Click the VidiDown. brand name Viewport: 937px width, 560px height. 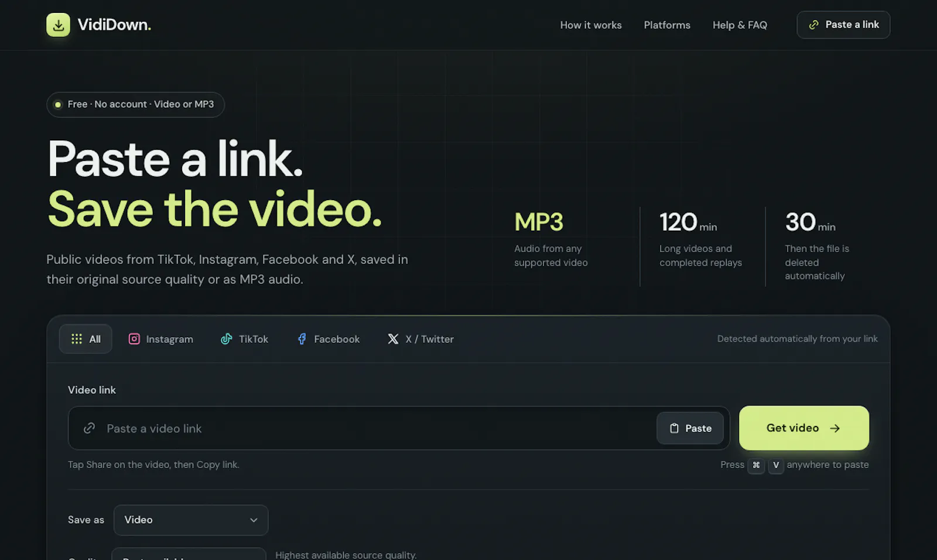point(114,25)
